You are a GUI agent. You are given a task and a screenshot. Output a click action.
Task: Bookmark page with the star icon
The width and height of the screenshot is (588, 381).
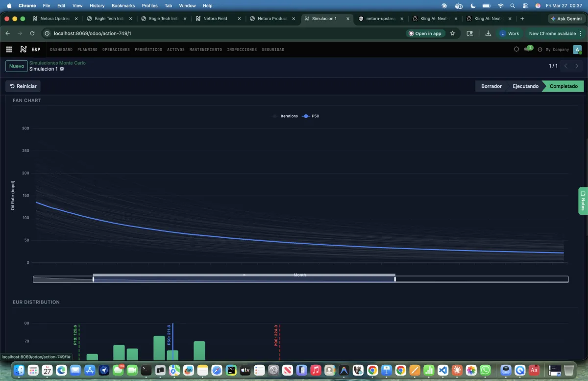(x=452, y=33)
